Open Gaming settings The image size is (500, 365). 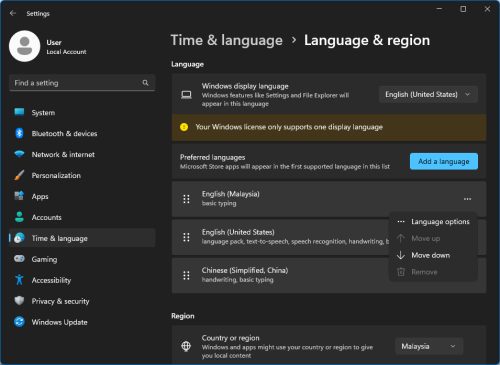tap(82, 259)
